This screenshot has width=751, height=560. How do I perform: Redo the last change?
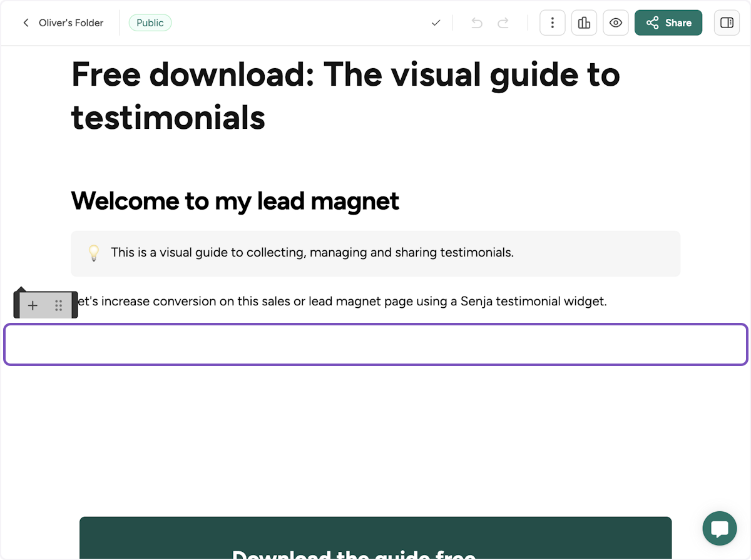click(x=503, y=23)
